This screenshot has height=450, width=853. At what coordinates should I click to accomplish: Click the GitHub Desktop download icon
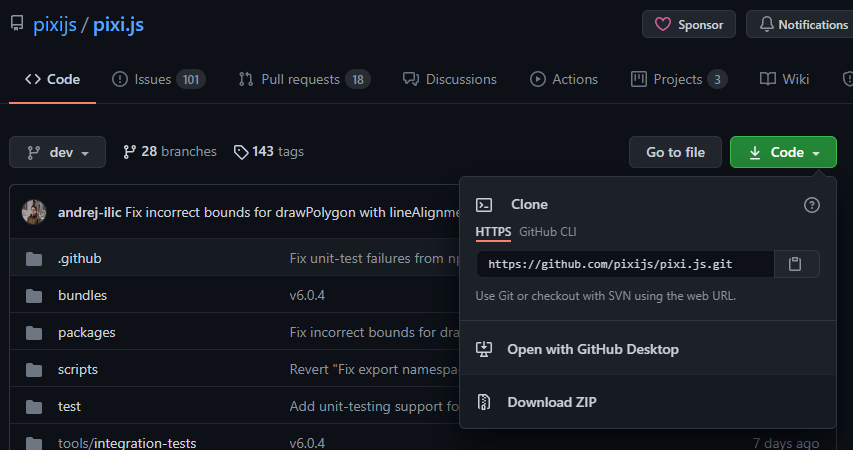484,349
